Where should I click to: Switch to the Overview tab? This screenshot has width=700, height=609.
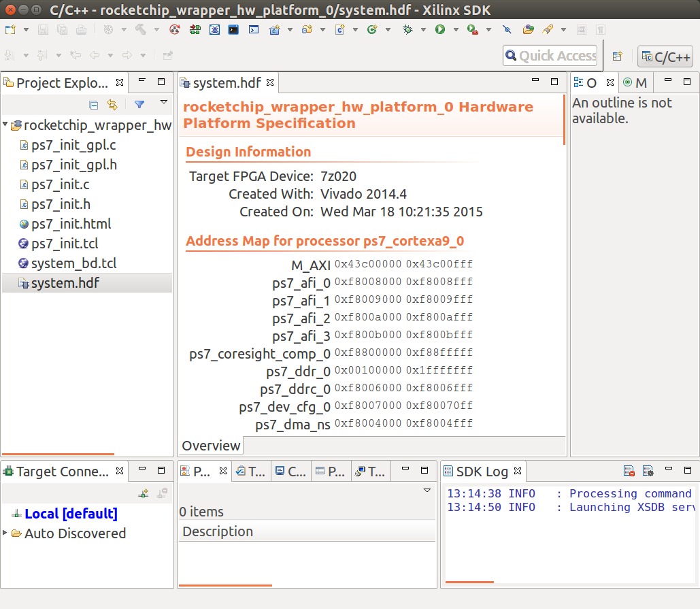pyautogui.click(x=211, y=446)
